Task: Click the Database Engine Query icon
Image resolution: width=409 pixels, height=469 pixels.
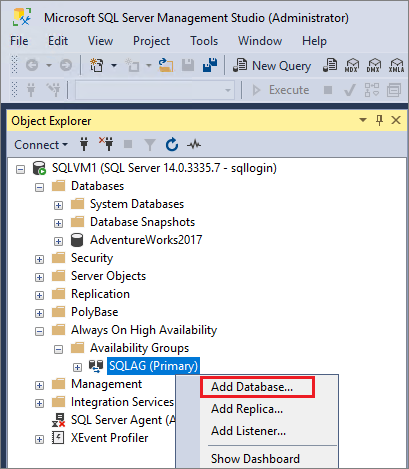Action: (x=330, y=65)
